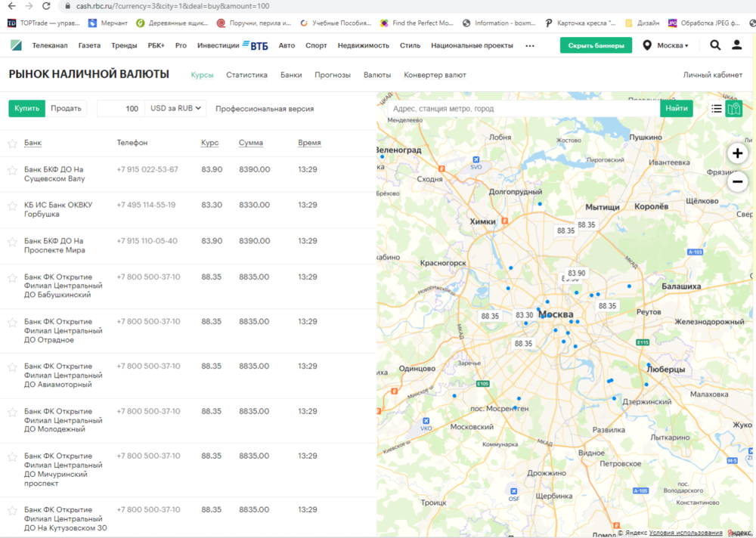The height and width of the screenshot is (538, 756).
Task: Switch to map view icon
Action: 733,109
